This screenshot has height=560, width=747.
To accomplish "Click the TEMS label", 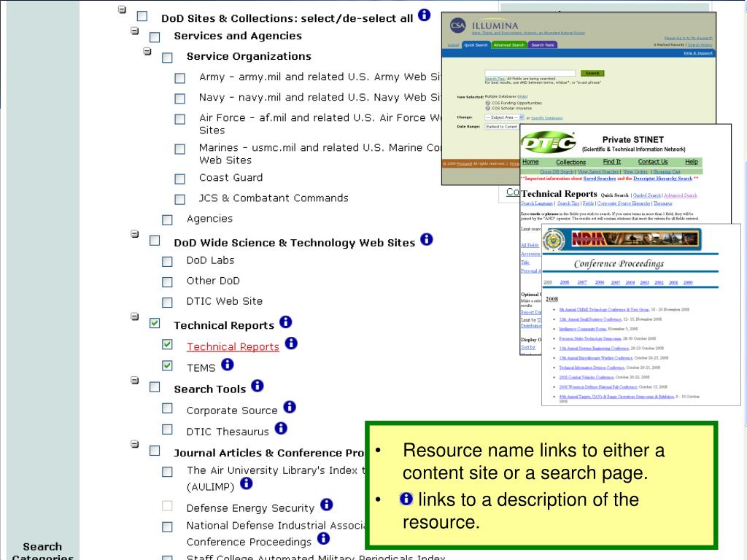I will pyautogui.click(x=201, y=368).
